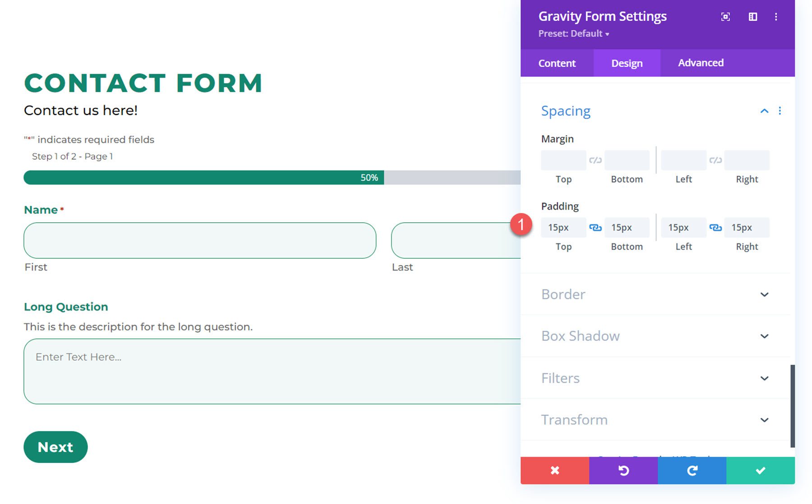
Task: Unlink the padding top-bottom values
Action: coord(595,228)
